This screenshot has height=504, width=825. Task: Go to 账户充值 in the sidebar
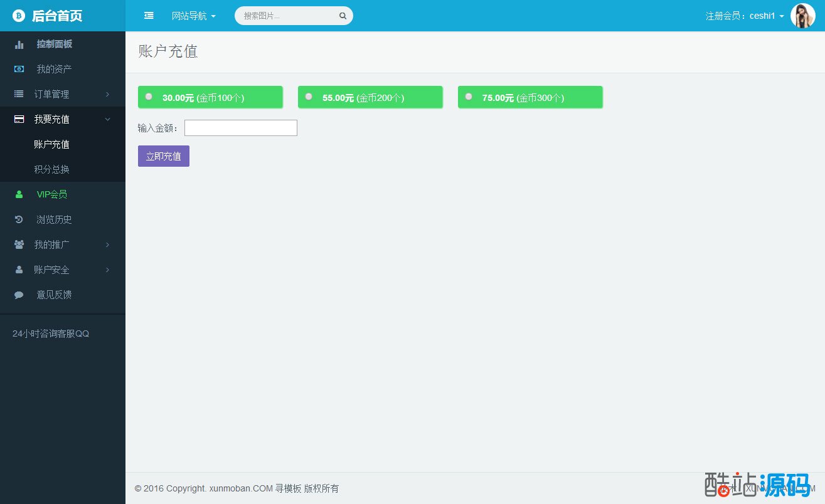51,144
